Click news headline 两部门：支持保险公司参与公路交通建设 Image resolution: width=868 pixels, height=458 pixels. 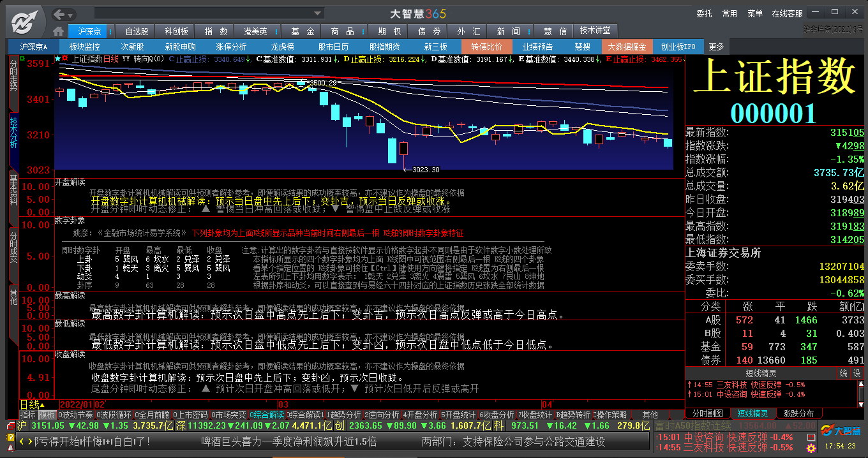[x=513, y=441]
